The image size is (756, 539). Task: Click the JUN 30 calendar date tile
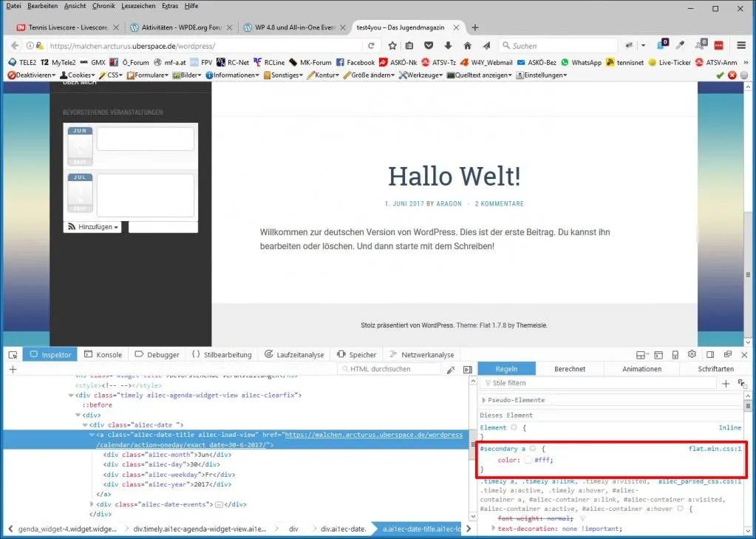pos(80,146)
